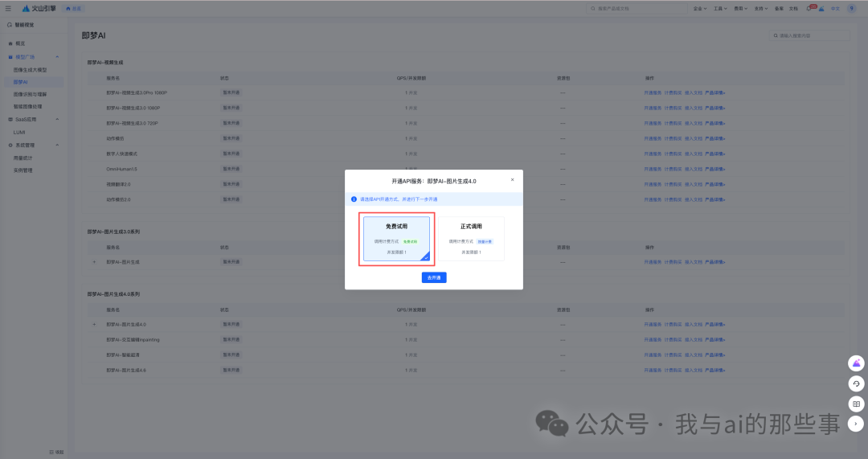Viewport: 868px width, 459px height.
Task: Open the 企业 dropdown in top bar
Action: click(700, 8)
